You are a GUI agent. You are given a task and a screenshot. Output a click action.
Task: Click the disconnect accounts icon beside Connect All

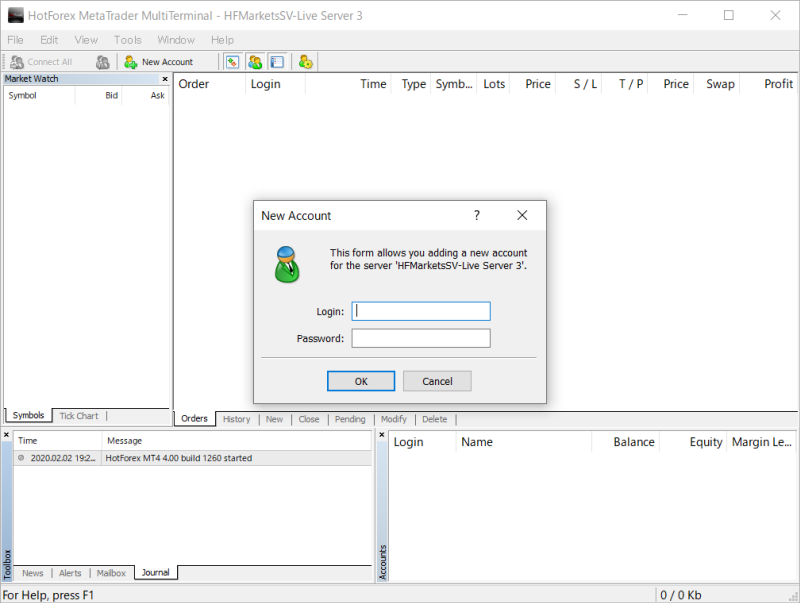(x=102, y=62)
